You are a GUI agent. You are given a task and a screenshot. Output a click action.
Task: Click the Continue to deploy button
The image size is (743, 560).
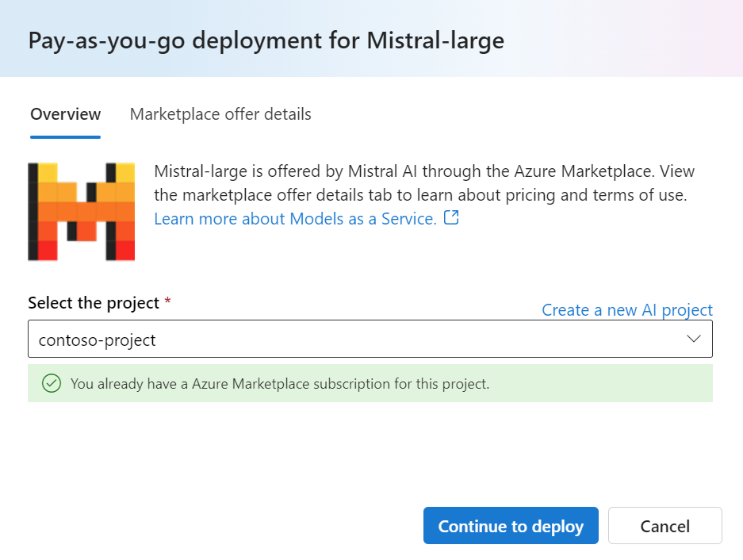click(511, 525)
